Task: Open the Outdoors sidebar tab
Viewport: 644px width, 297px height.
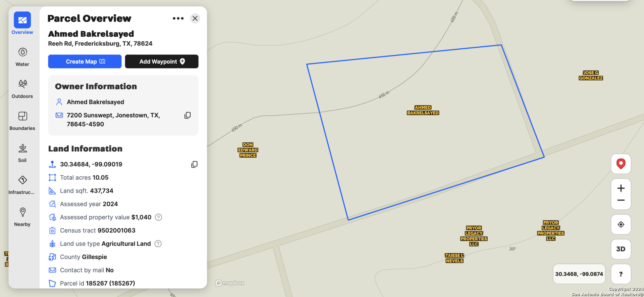Action: (22, 89)
